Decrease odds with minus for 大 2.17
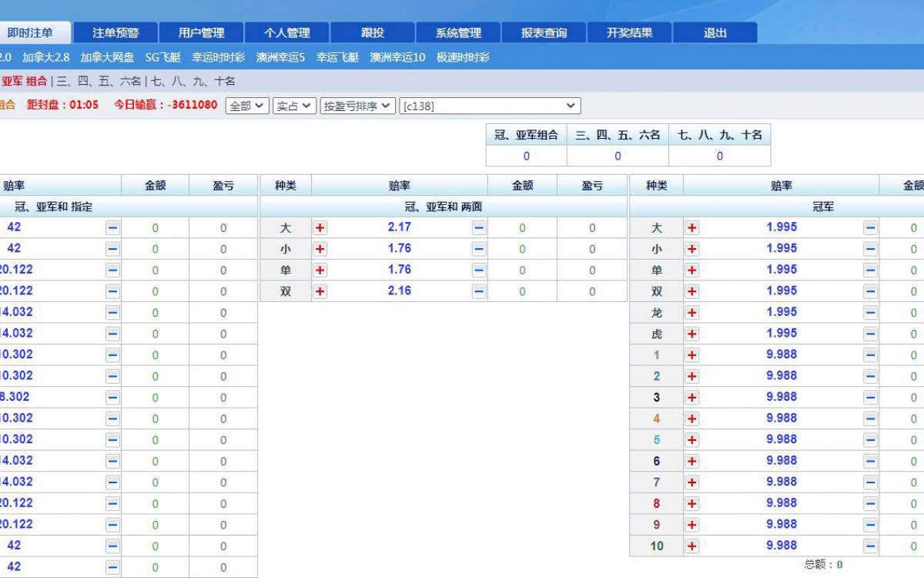 479,228
